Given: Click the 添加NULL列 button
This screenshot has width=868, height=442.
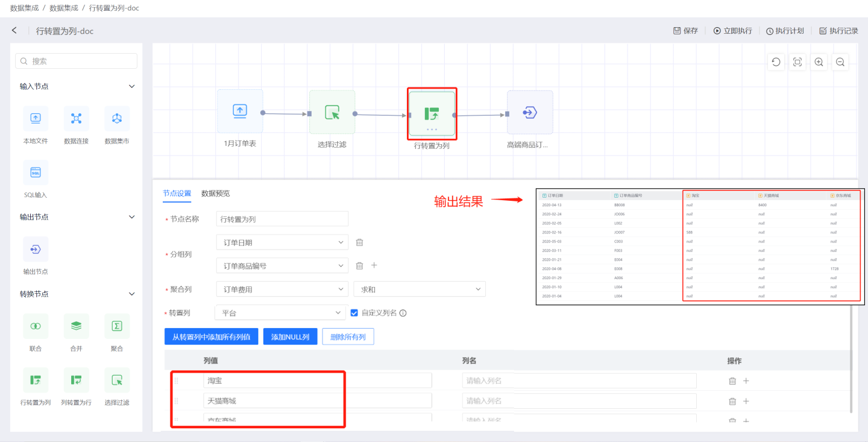Looking at the screenshot, I should point(290,336).
